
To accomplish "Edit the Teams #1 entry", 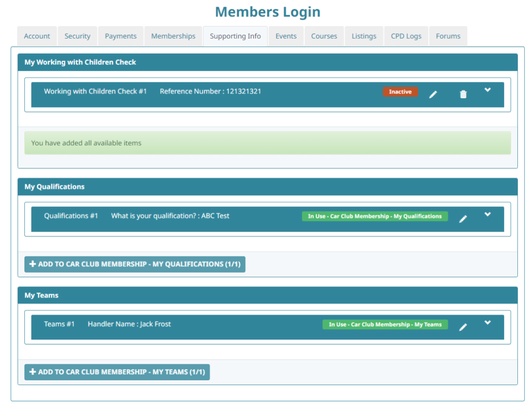I will 463,327.
